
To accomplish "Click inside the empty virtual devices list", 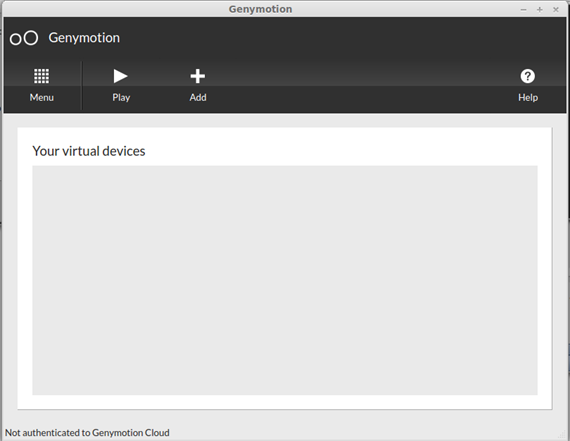I will (285, 280).
